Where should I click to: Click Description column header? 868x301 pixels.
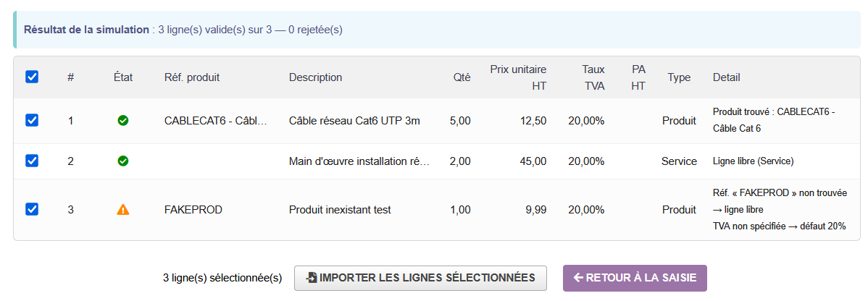(x=315, y=77)
